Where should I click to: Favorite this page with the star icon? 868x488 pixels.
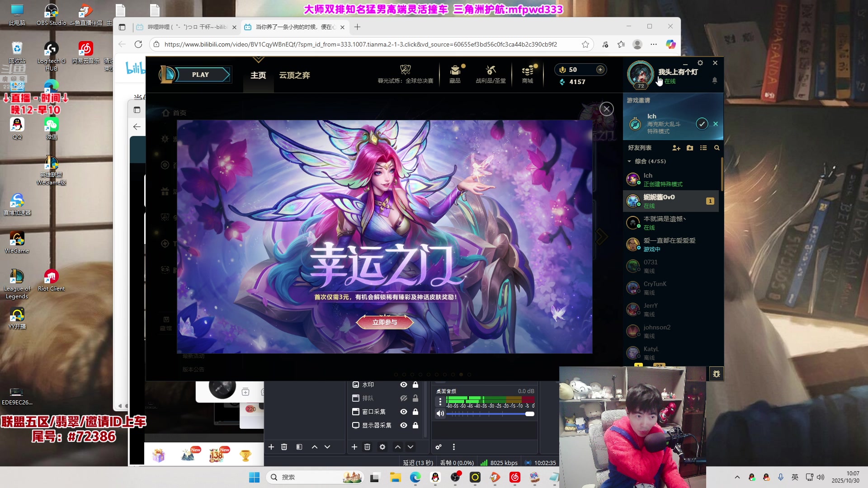click(585, 44)
